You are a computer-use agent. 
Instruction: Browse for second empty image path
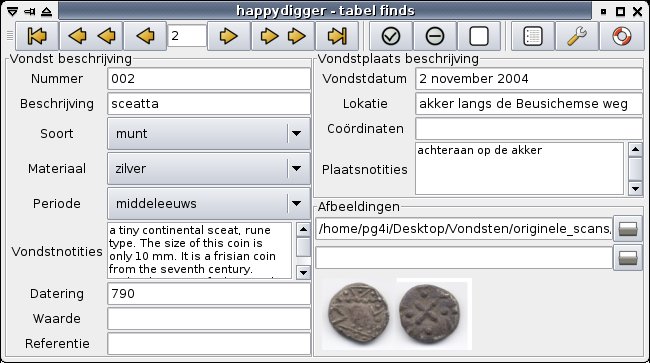[628, 258]
